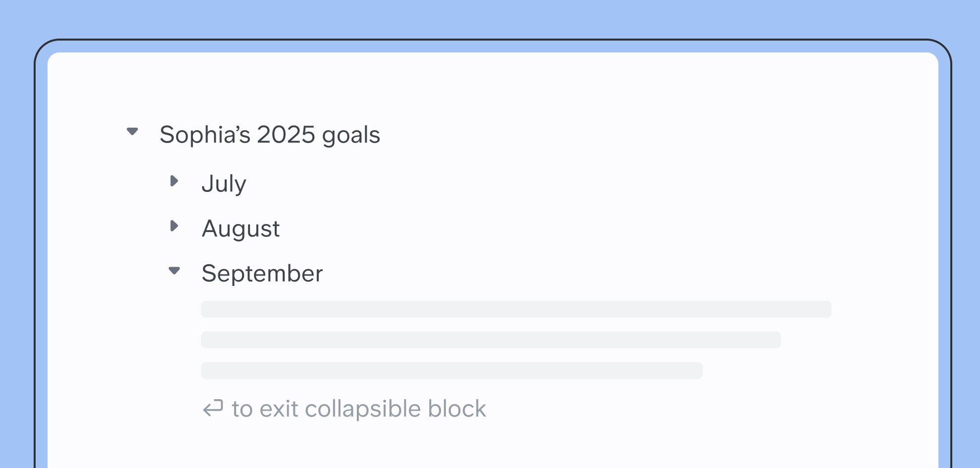Click the "to exit collapsible block" hint

[x=358, y=409]
